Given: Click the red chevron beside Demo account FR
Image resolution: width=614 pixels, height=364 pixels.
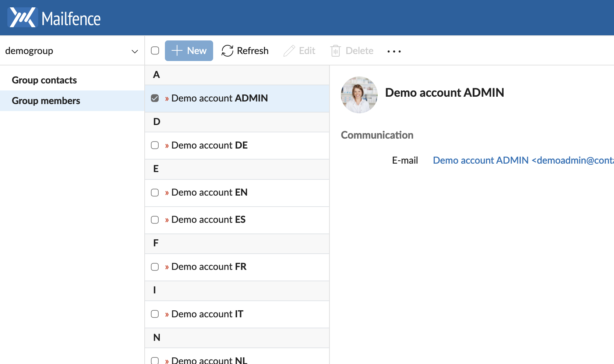Looking at the screenshot, I should click(x=166, y=267).
